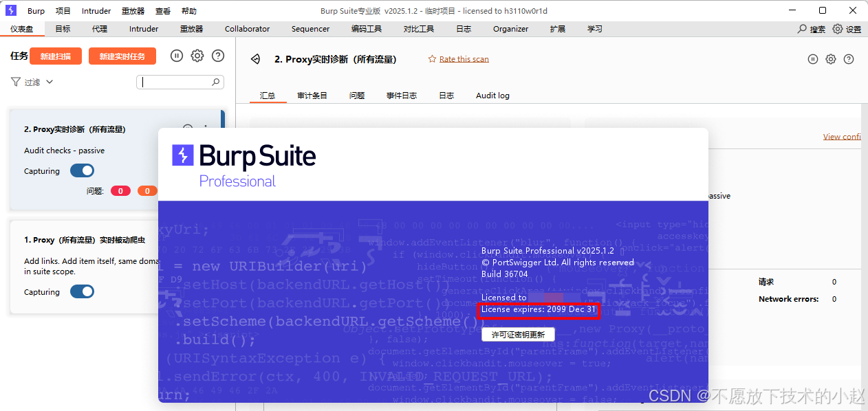Switch to the Organizer tab
The height and width of the screenshot is (411, 868).
pos(510,29)
